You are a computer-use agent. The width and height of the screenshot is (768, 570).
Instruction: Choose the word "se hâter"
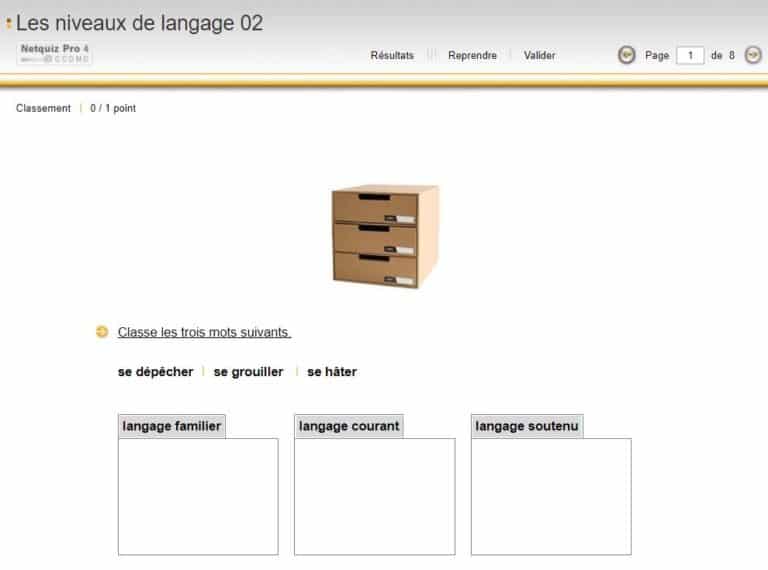[x=332, y=372]
